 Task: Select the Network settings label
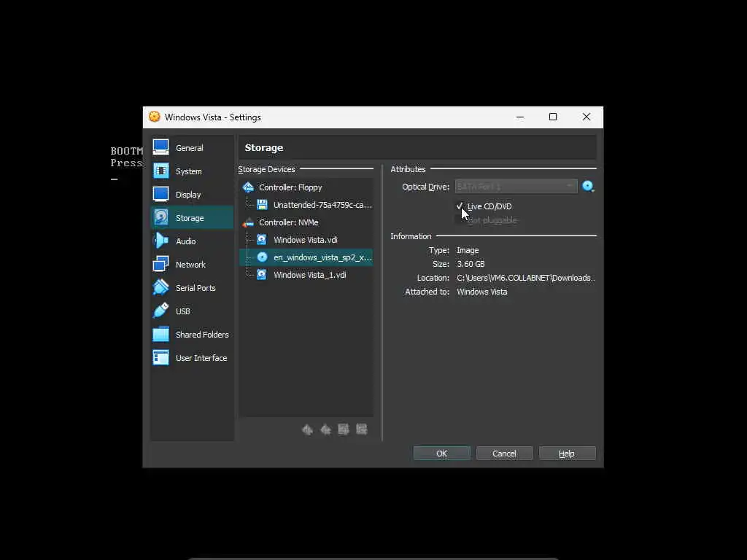click(x=190, y=265)
